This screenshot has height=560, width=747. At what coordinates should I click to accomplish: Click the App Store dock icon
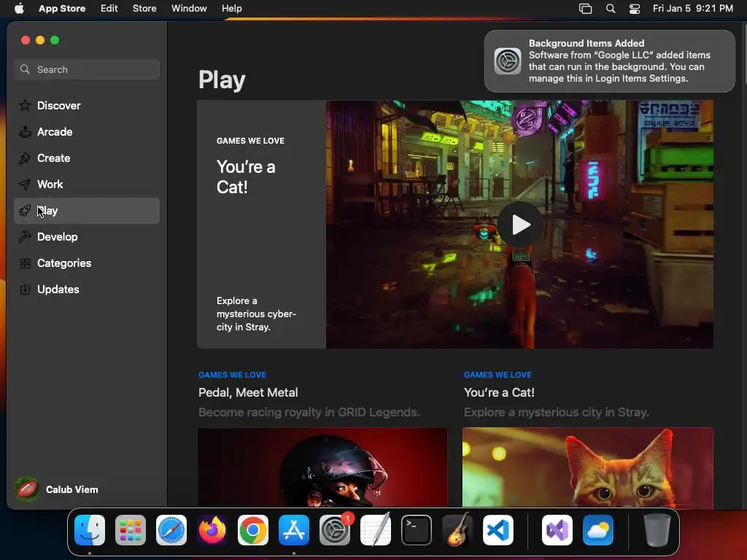pos(293,529)
